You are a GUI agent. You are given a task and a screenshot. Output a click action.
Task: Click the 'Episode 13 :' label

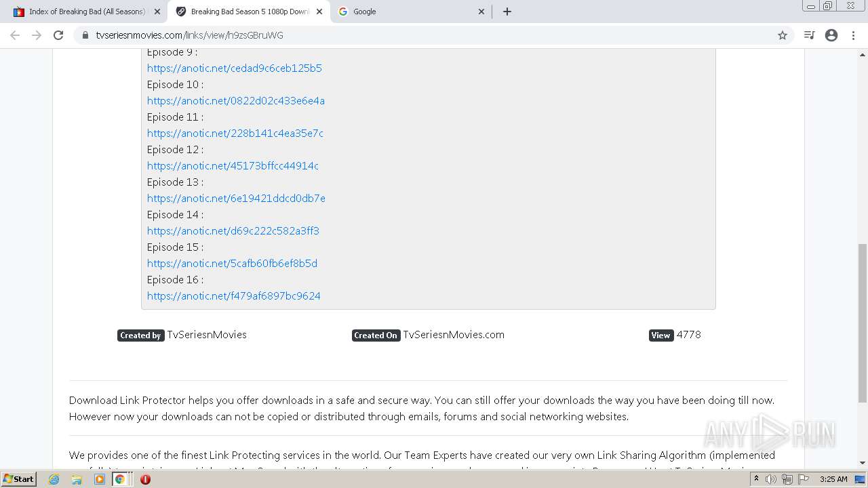175,182
